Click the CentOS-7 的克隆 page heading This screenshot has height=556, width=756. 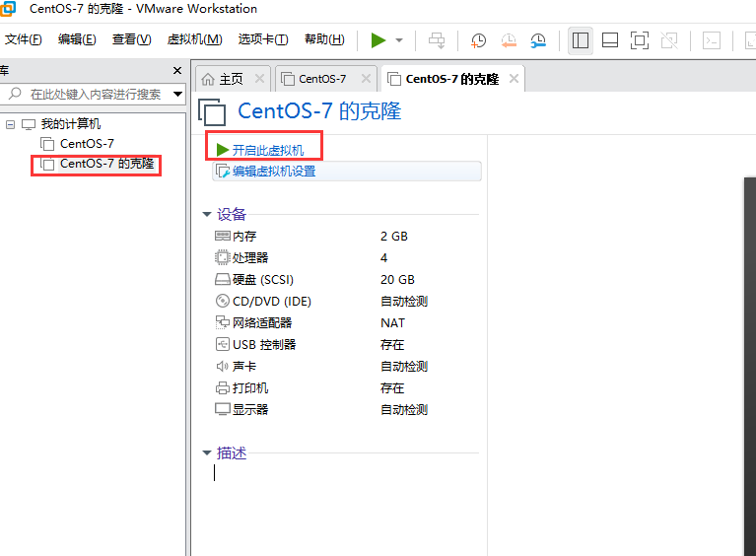tap(319, 111)
